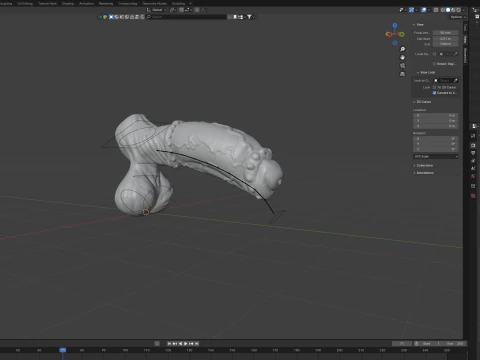Switch to the Compositing workspace tab
480x360 pixels.
[x=128, y=3]
